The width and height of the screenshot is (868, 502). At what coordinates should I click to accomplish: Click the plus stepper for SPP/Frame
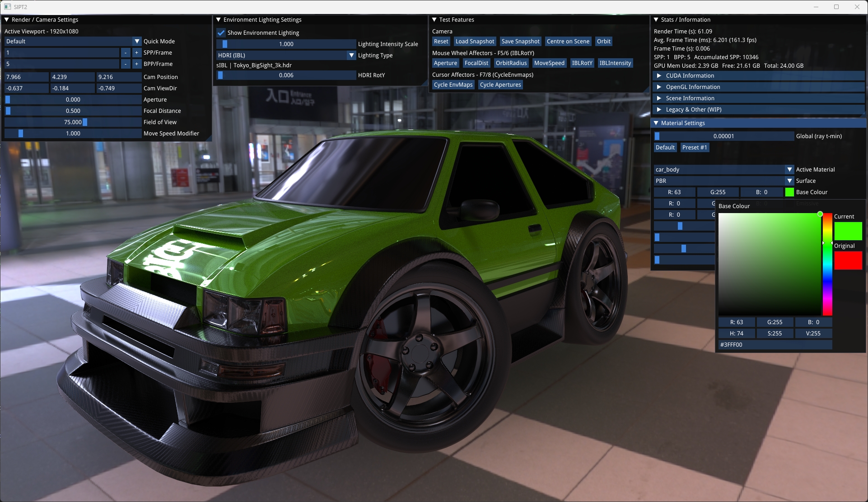pyautogui.click(x=136, y=53)
